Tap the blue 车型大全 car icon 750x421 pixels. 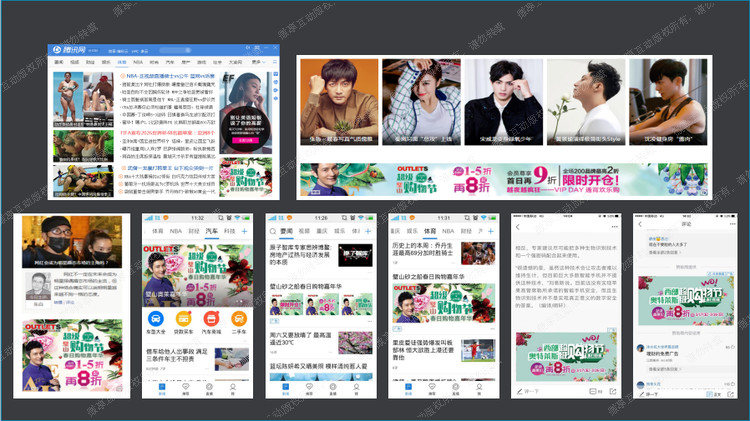(156, 318)
